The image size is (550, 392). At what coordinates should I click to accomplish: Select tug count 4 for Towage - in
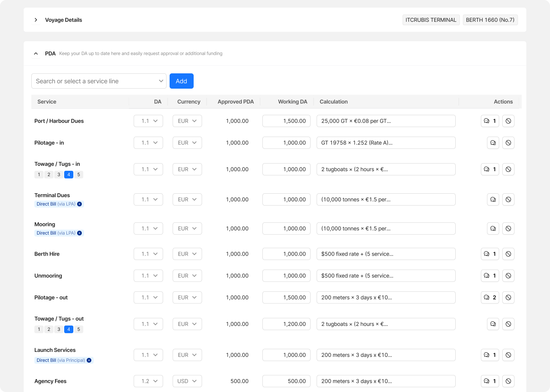point(69,175)
